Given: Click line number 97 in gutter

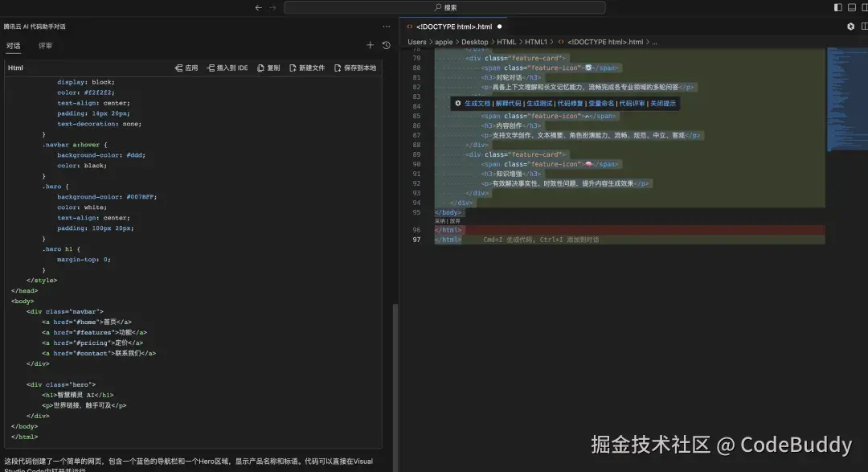Looking at the screenshot, I should (416, 240).
